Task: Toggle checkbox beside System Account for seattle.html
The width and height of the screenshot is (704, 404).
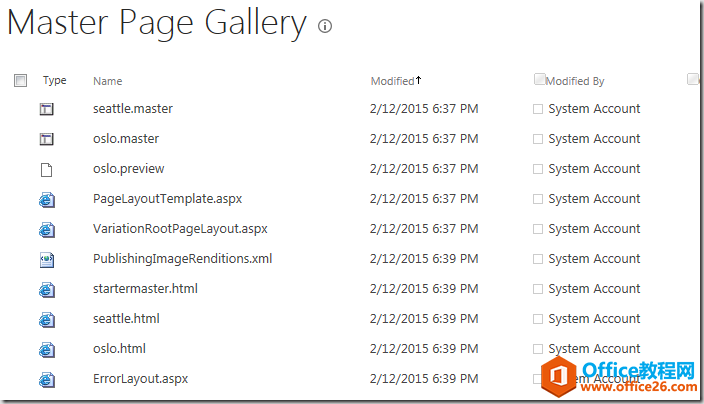Action: [x=538, y=319]
